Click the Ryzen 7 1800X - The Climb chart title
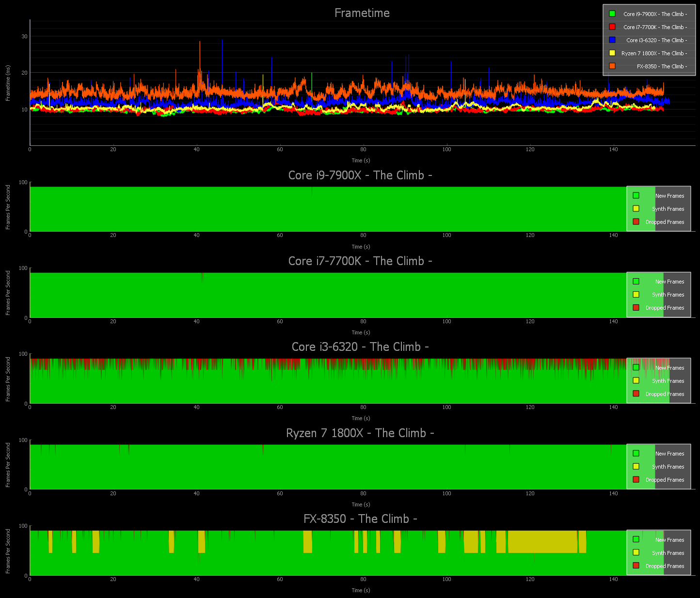 click(x=360, y=433)
